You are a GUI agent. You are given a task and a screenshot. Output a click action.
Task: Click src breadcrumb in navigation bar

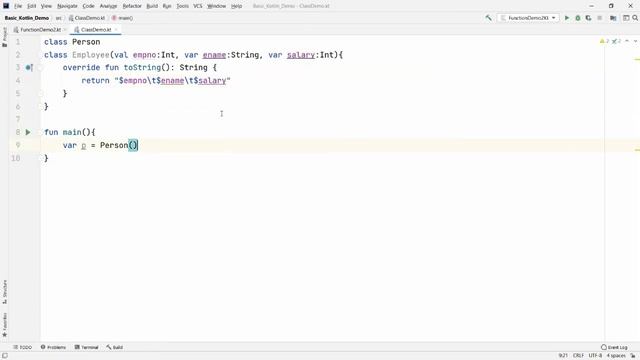(58, 18)
